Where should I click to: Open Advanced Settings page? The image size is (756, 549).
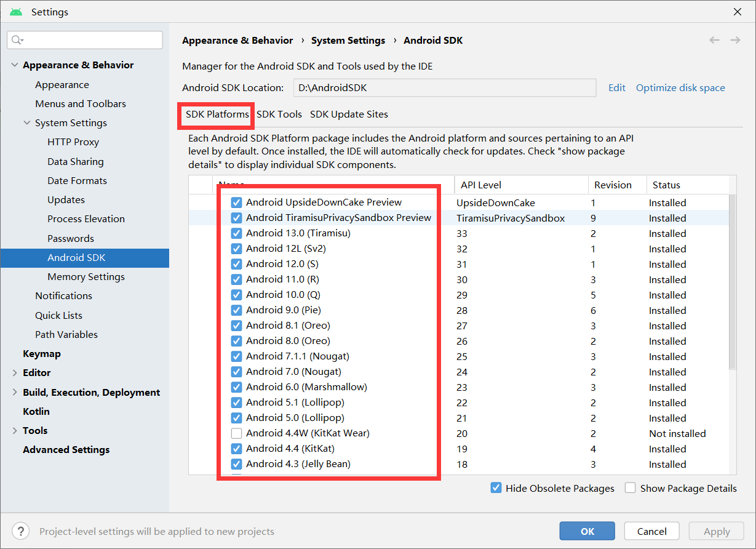(x=66, y=450)
